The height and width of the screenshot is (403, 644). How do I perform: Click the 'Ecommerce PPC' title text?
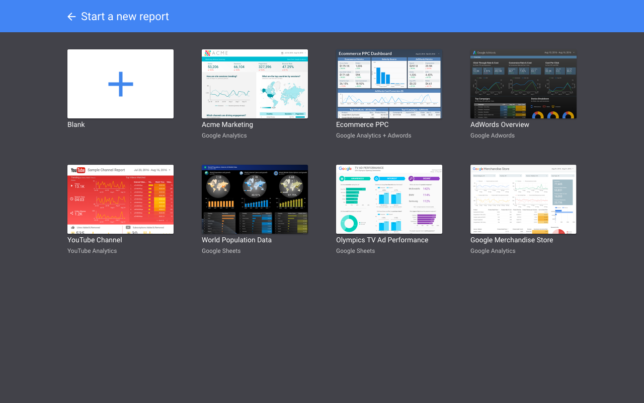point(362,124)
